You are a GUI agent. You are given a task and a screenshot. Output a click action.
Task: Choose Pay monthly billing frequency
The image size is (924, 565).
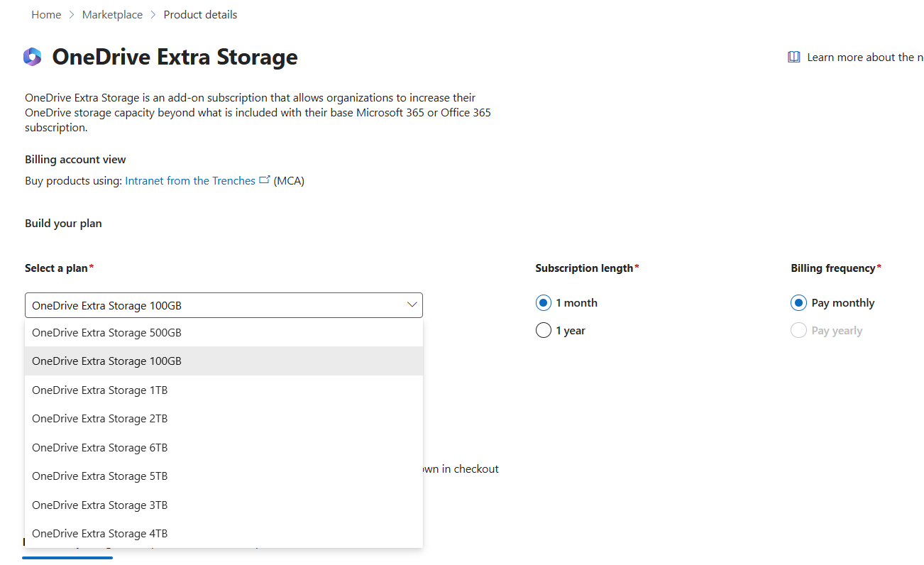tap(798, 303)
